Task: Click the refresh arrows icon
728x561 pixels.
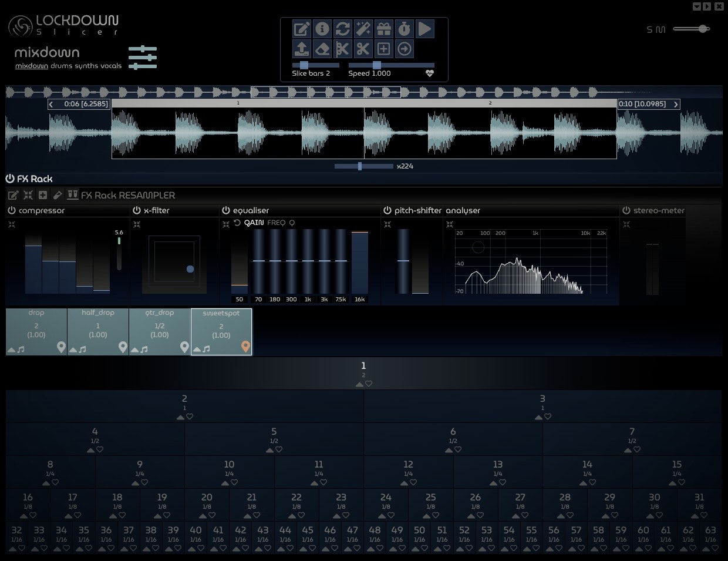Action: [x=342, y=29]
